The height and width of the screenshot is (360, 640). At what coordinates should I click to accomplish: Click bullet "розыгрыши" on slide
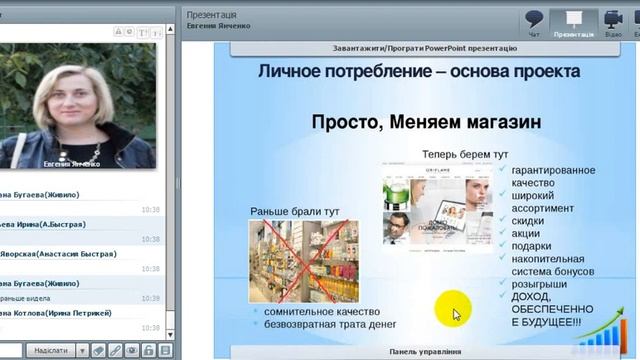click(539, 284)
